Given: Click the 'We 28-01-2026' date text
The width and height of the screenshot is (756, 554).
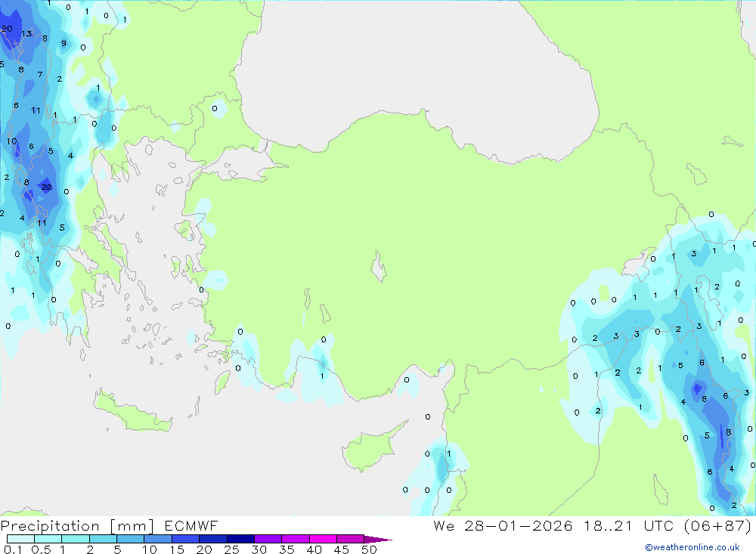Looking at the screenshot, I should coord(503,525).
